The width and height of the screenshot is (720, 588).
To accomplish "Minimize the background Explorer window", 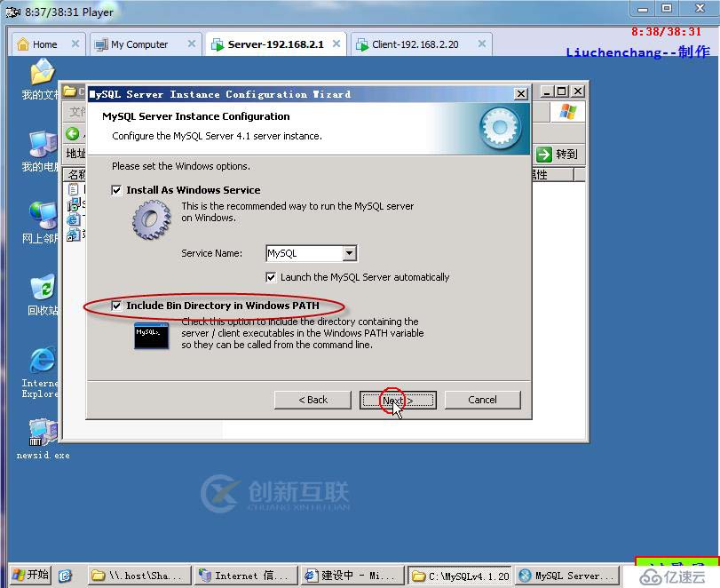I will coord(546,91).
